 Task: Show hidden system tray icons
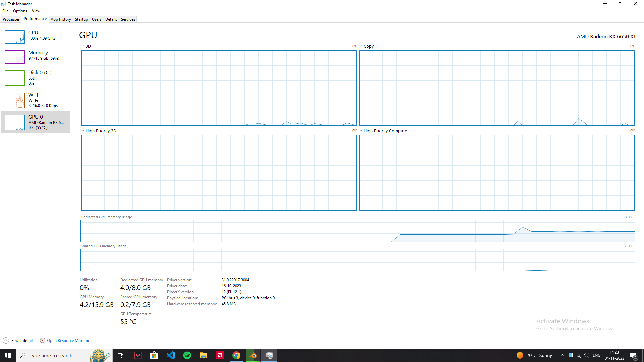[562, 355]
